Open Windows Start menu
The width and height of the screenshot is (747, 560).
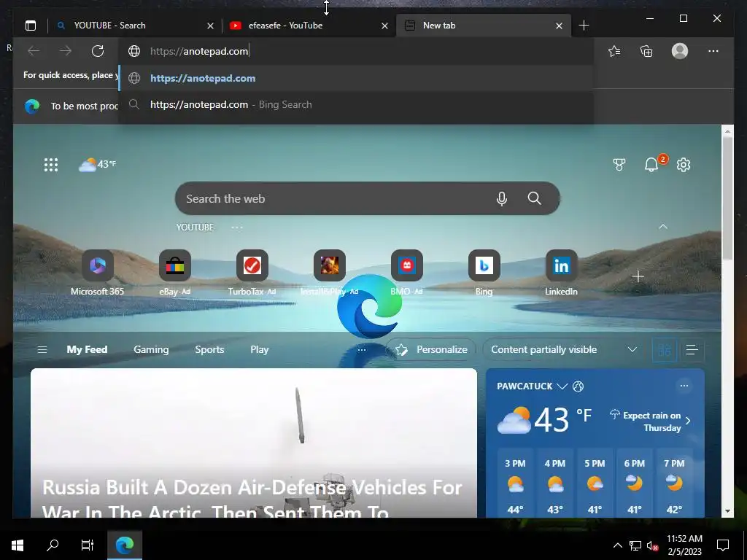click(18, 545)
